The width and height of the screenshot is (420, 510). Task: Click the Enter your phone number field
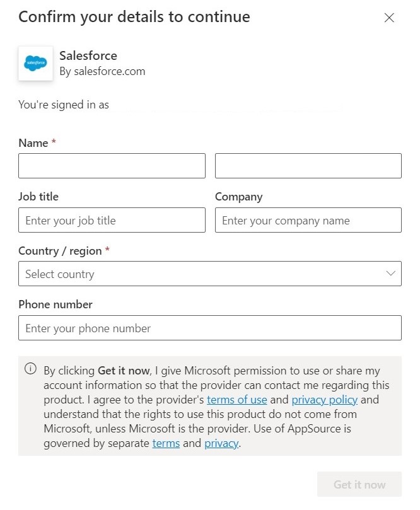tap(210, 328)
